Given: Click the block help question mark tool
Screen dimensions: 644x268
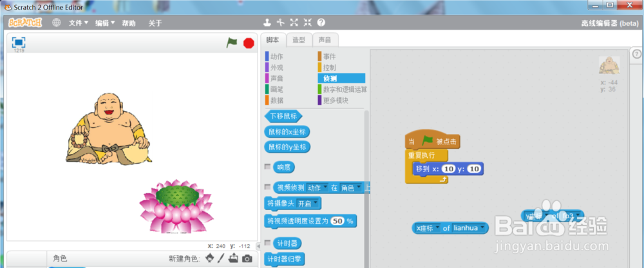Looking at the screenshot, I should coord(321,23).
